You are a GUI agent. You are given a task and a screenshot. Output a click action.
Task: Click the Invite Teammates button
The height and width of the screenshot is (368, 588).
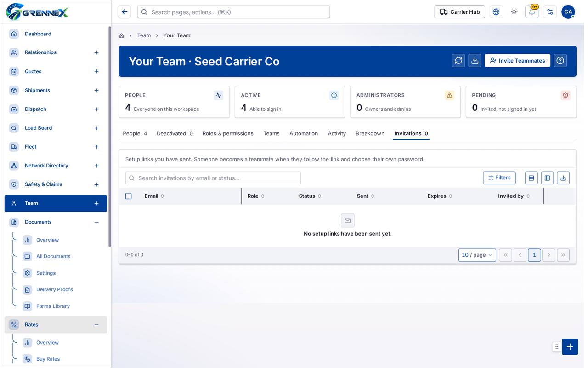coord(517,61)
